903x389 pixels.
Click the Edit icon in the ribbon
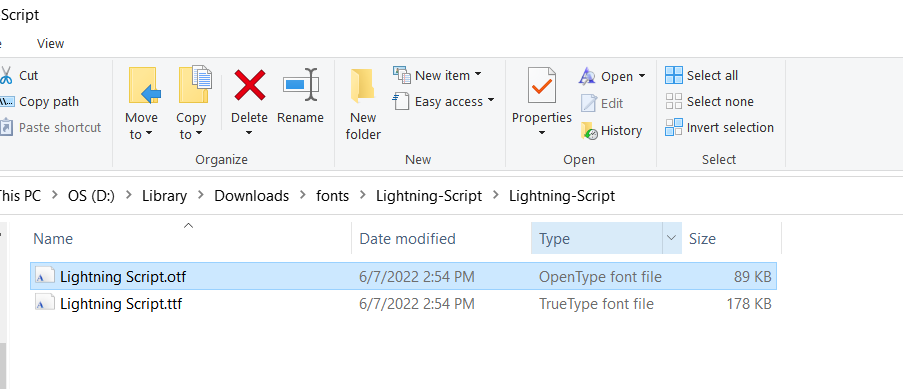pyautogui.click(x=589, y=103)
